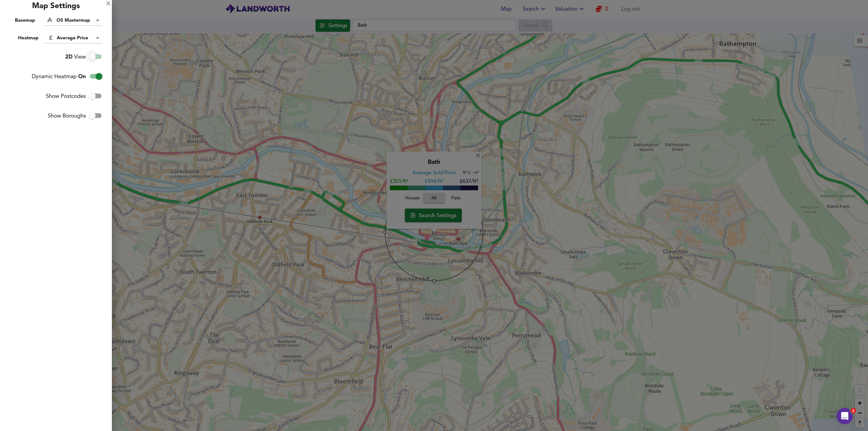This screenshot has height=431, width=868.
Task: Click the red coins credits icon
Action: pos(598,9)
